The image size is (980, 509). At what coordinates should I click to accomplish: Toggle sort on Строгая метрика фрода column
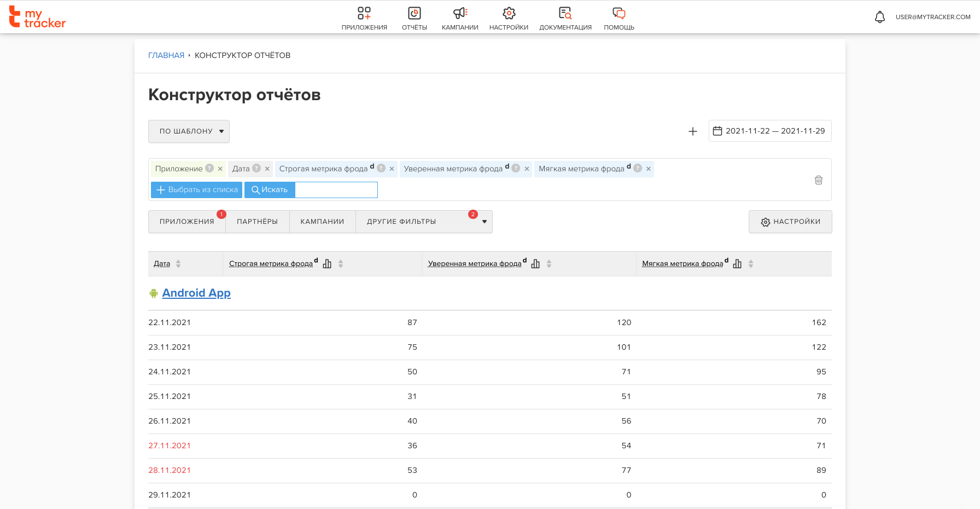pos(341,264)
